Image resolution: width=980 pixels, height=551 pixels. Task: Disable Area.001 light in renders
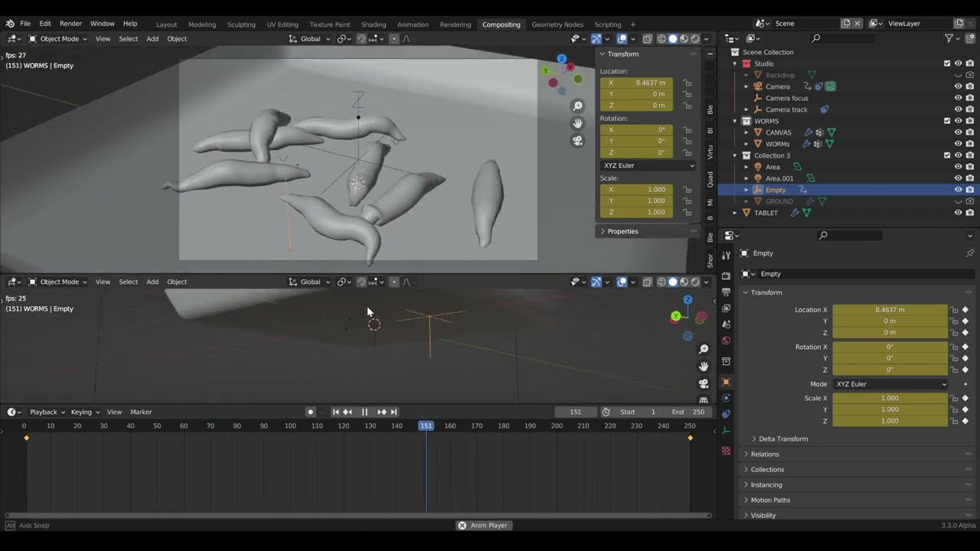click(x=970, y=178)
